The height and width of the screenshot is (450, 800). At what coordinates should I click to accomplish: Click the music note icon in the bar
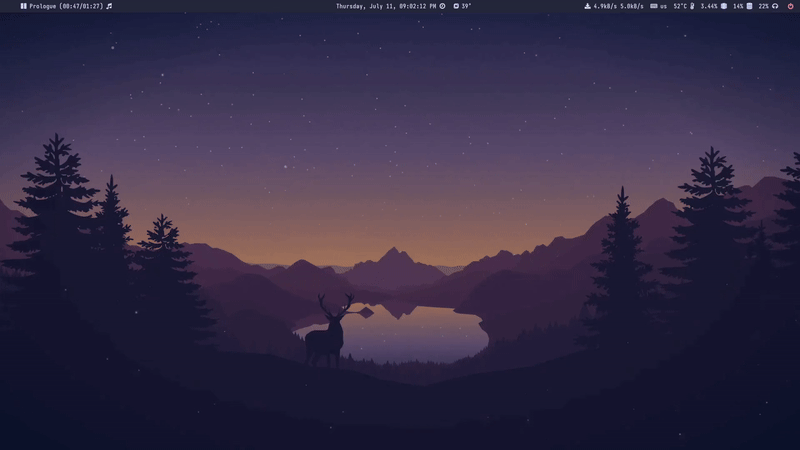tap(109, 6)
